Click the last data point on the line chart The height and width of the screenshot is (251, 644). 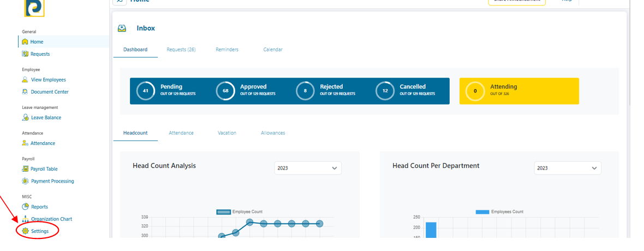point(319,224)
